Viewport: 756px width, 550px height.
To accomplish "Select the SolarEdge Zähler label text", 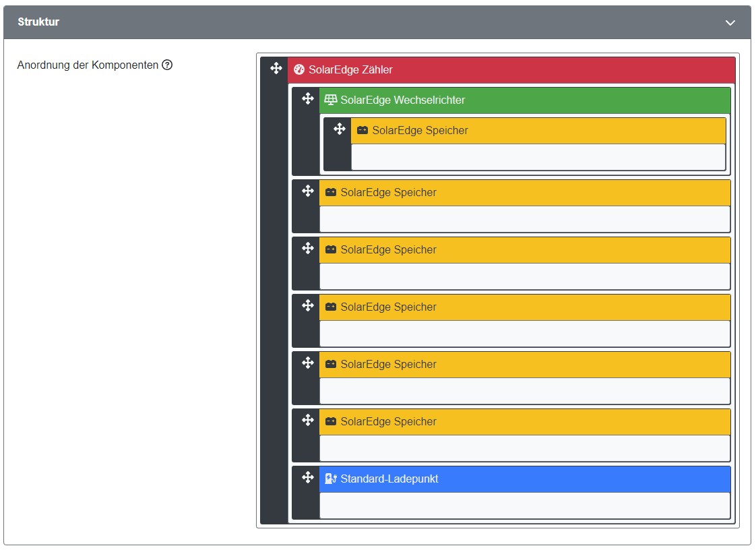I will [350, 70].
